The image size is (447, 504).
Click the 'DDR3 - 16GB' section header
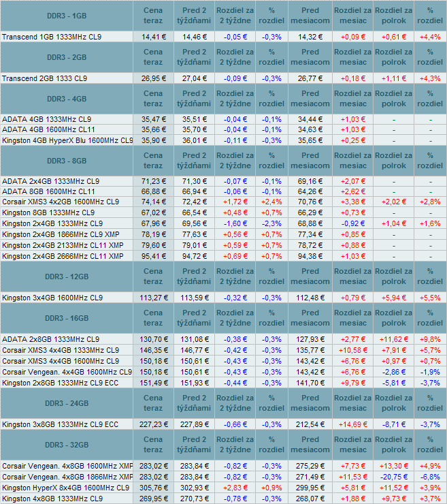(67, 318)
